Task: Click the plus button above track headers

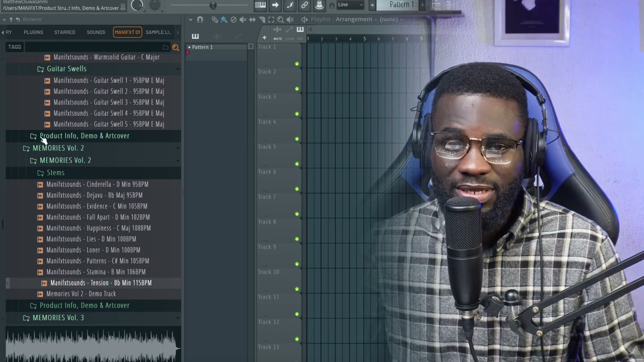Action: pos(264,38)
